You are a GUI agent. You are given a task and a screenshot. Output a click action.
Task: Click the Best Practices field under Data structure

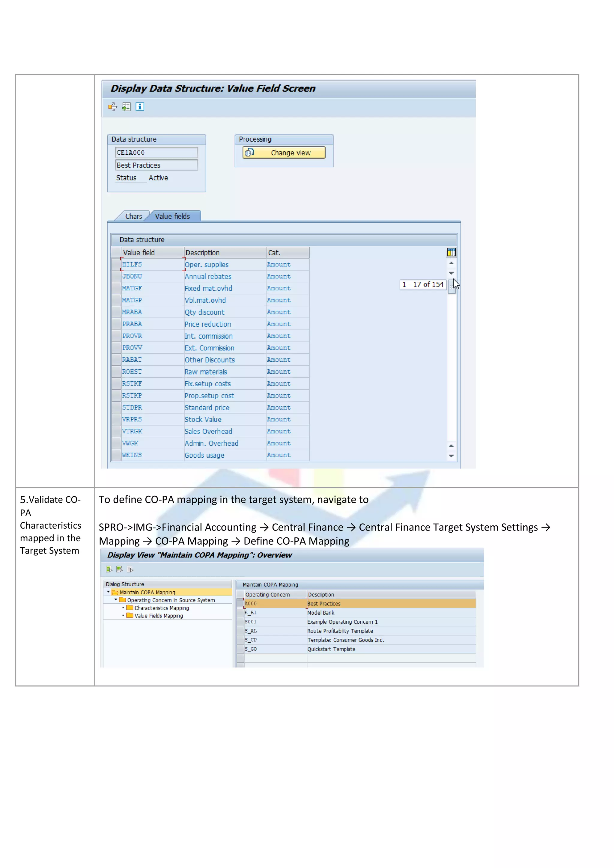coord(156,165)
